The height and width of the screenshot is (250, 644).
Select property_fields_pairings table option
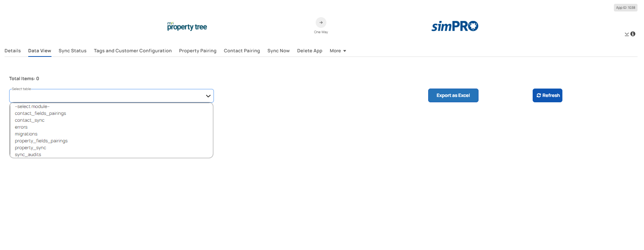(111, 141)
